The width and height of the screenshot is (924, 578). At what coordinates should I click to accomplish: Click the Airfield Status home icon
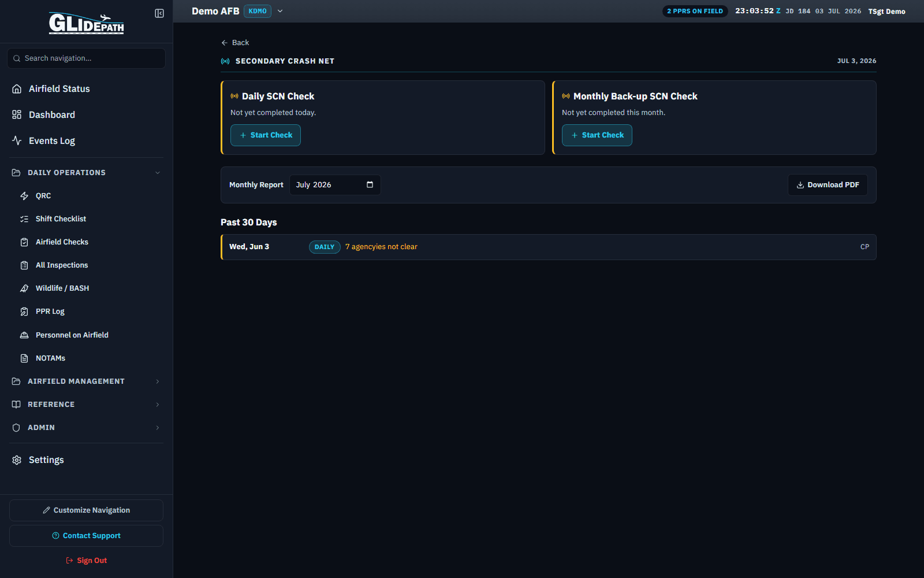click(x=17, y=89)
